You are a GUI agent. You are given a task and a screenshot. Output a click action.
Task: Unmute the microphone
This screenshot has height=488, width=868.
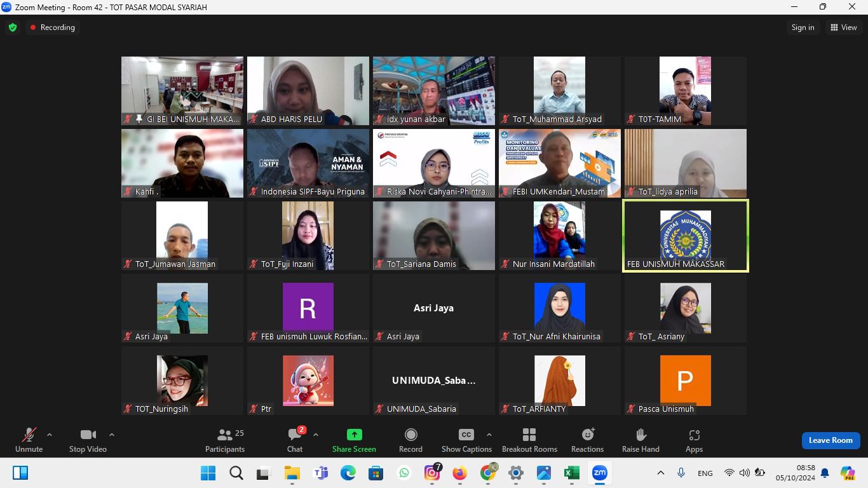[x=29, y=440]
